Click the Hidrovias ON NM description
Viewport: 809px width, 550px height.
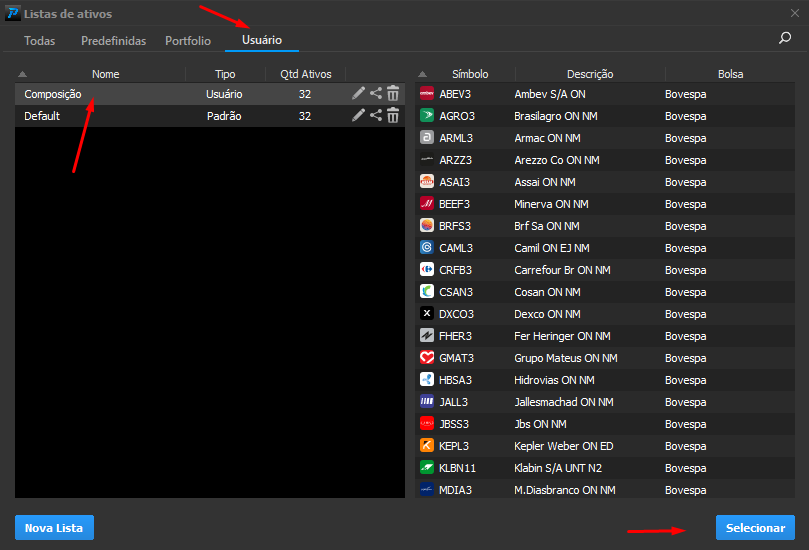(x=554, y=380)
